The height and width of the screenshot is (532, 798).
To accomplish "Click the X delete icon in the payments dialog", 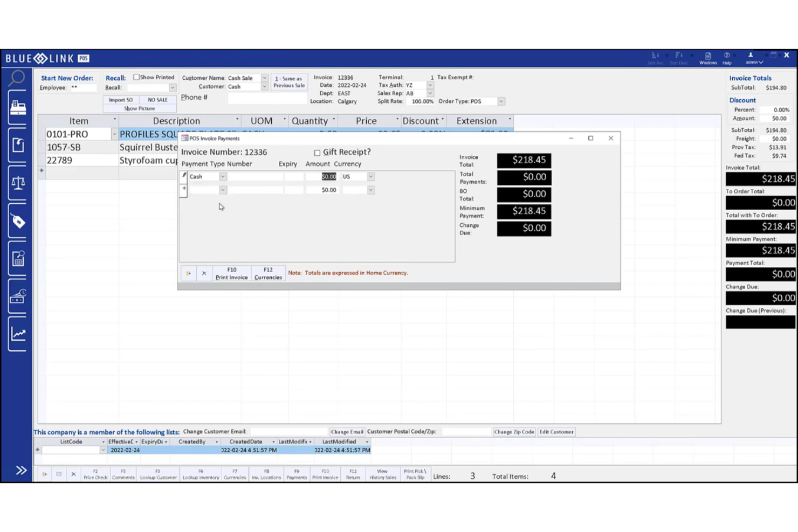I will click(204, 273).
